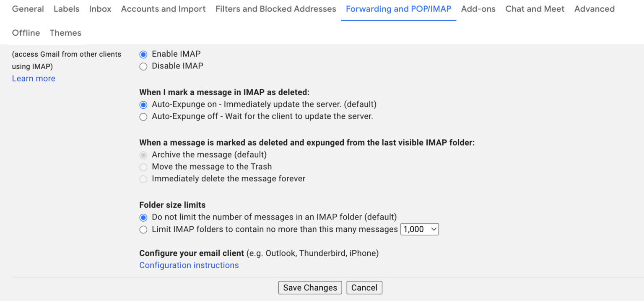Viewport: 644px width, 301px height.
Task: Choose Auto-Expunge on option
Action: coord(143,105)
